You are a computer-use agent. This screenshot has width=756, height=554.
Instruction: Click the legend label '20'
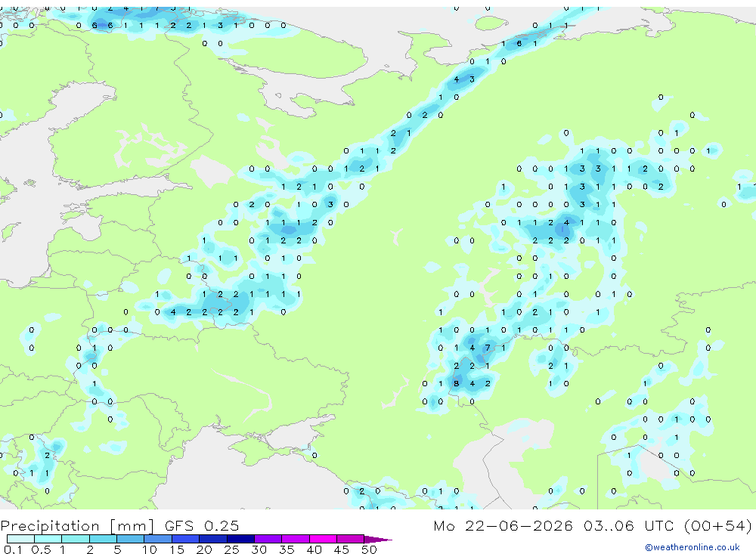coord(204,549)
